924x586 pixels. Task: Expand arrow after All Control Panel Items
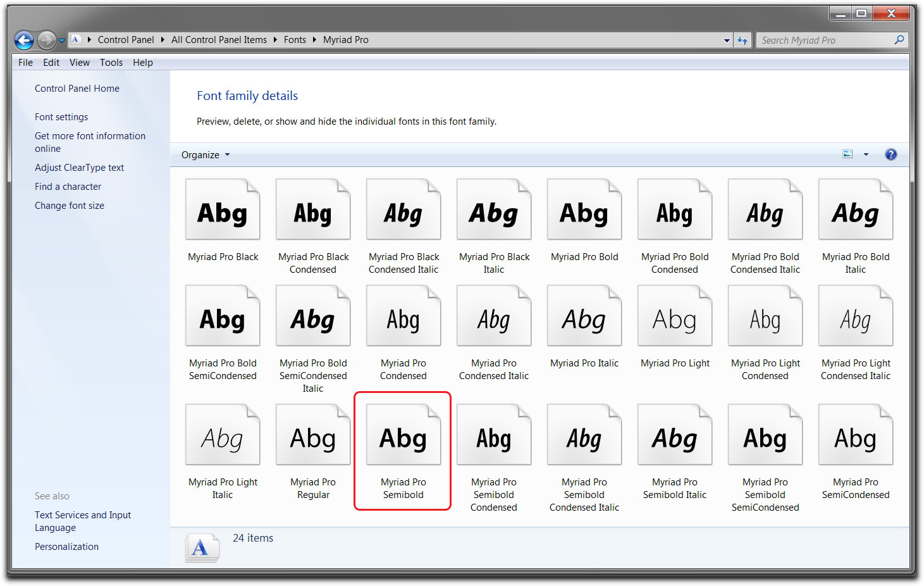tap(276, 40)
